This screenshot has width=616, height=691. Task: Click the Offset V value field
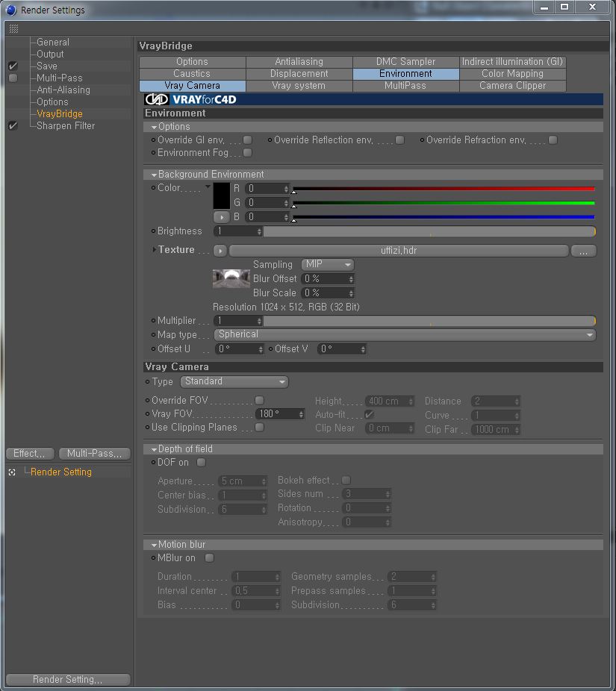(342, 349)
